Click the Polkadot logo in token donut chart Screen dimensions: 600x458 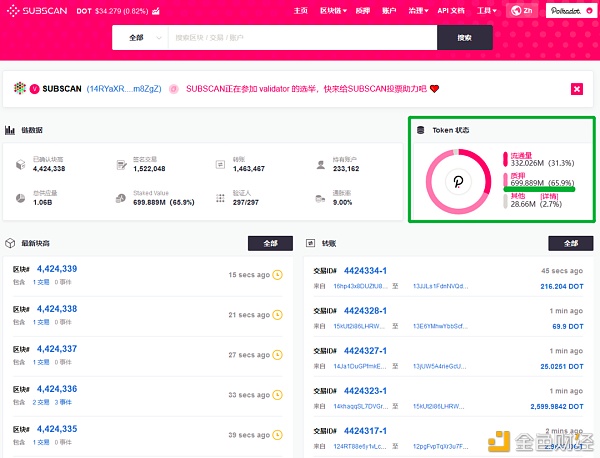(x=458, y=181)
